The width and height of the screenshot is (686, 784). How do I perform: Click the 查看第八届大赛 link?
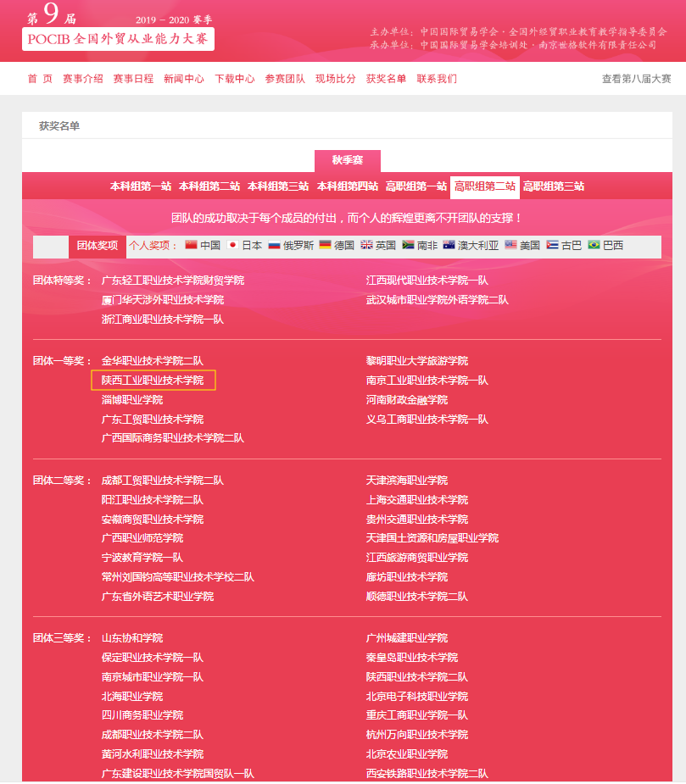[636, 79]
